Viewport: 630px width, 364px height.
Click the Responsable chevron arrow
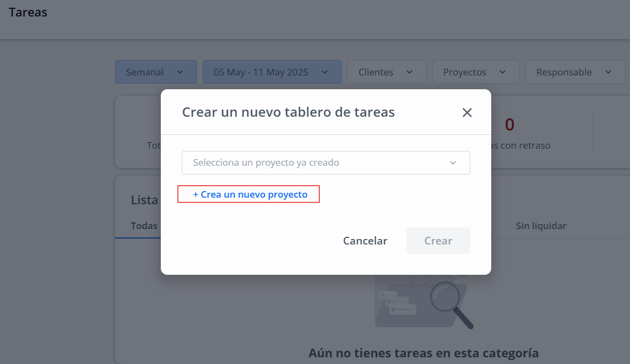pos(608,72)
